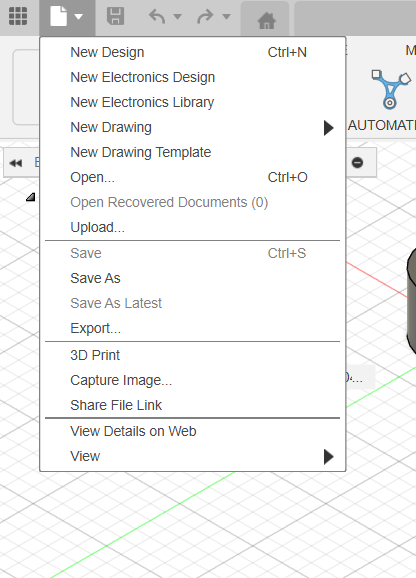Click the Save floppy disk icon

[115, 16]
